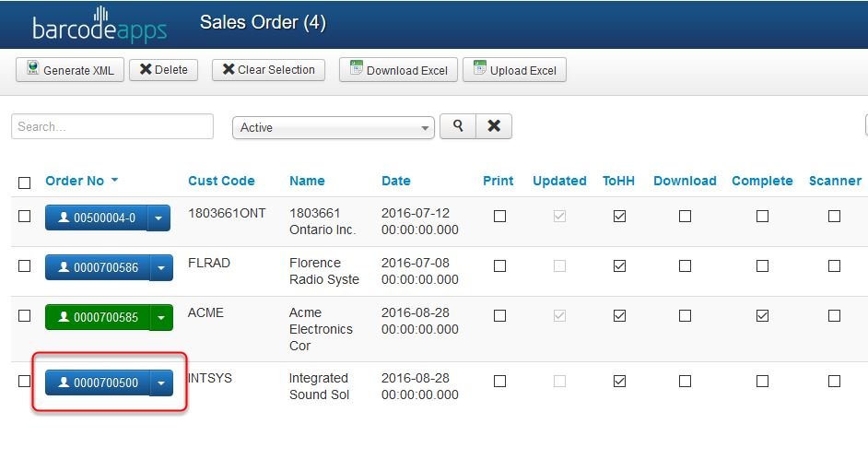This screenshot has height=471, width=868.
Task: Click the Generate XML button
Action: (x=70, y=70)
